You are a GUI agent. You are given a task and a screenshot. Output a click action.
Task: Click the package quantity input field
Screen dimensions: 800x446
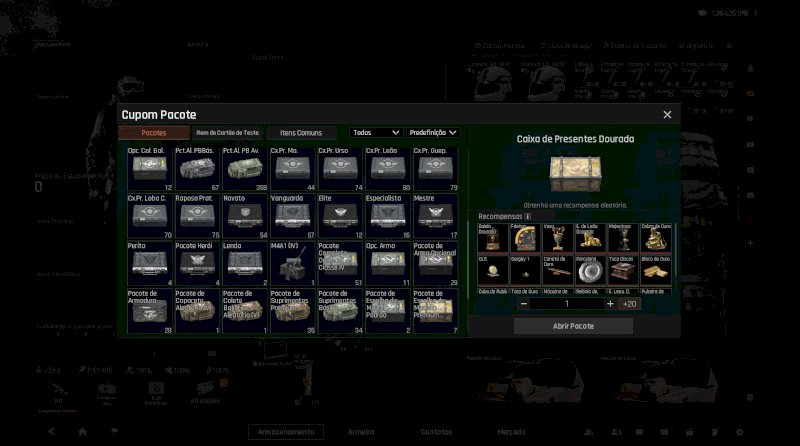[x=567, y=303]
